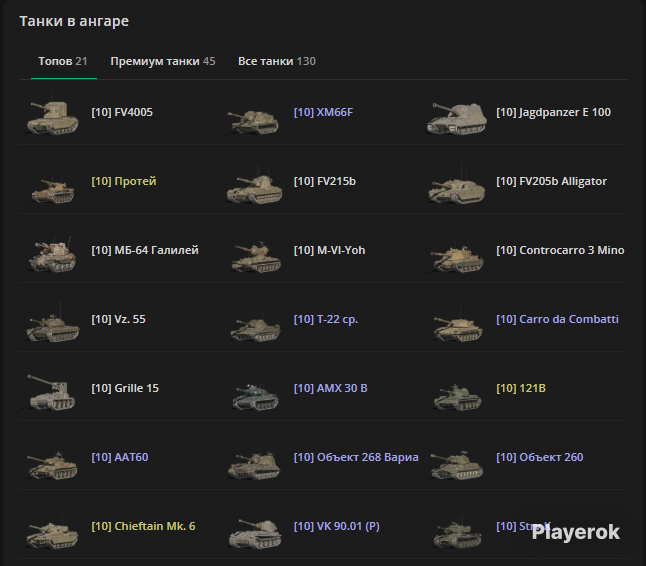Click the [10] Объект 268 Вариа name
Viewport: 646px width, 566px height.
(x=356, y=457)
